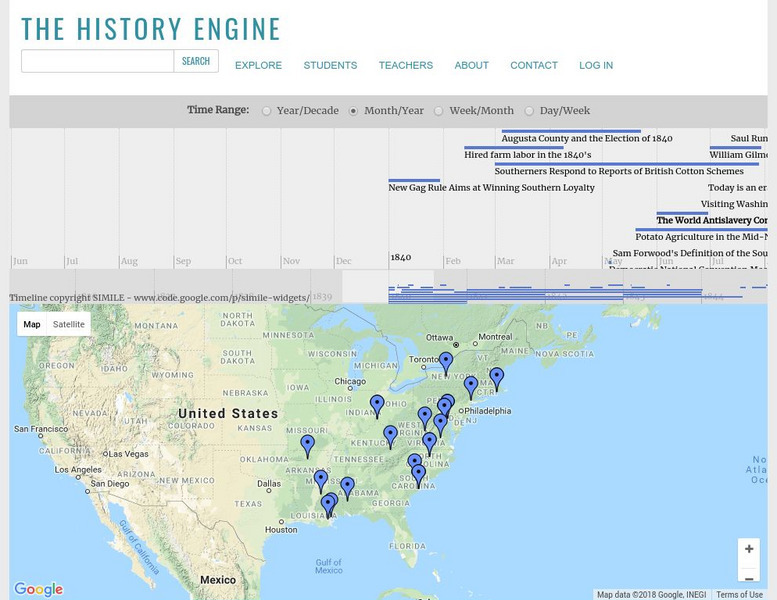This screenshot has height=600, width=777.
Task: Click inside the search text field
Action: pyautogui.click(x=97, y=61)
